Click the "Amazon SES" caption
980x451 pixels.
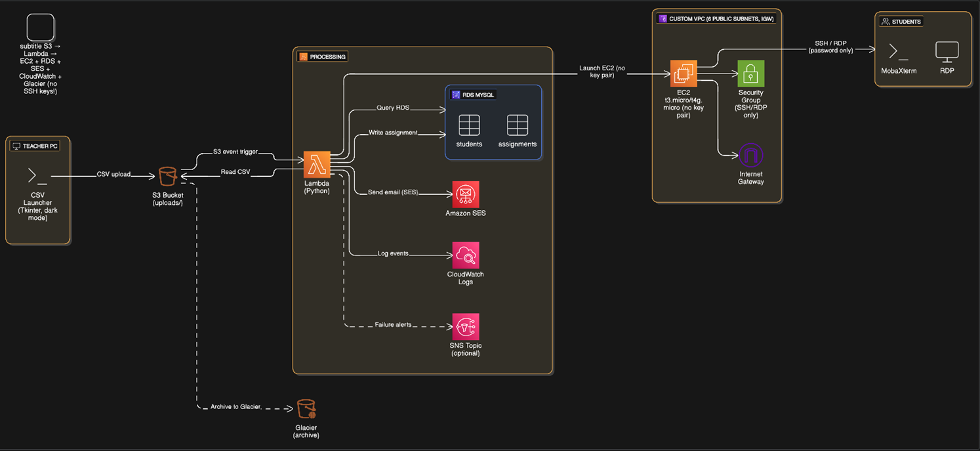pos(466,213)
